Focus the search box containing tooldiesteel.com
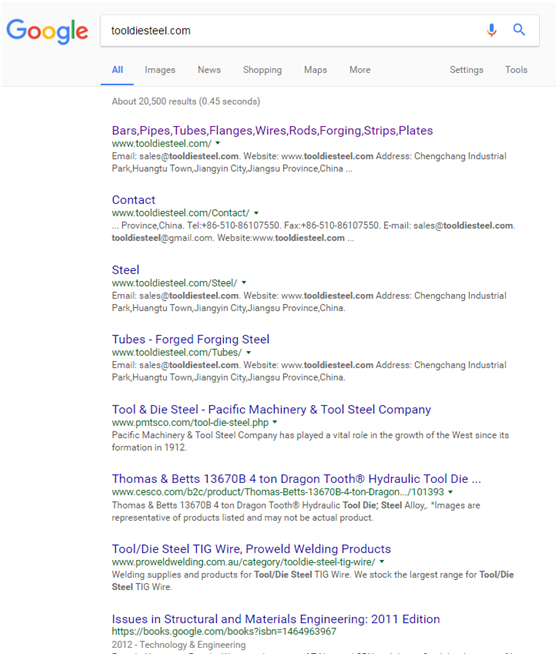This screenshot has height=656, width=558. [x=293, y=31]
